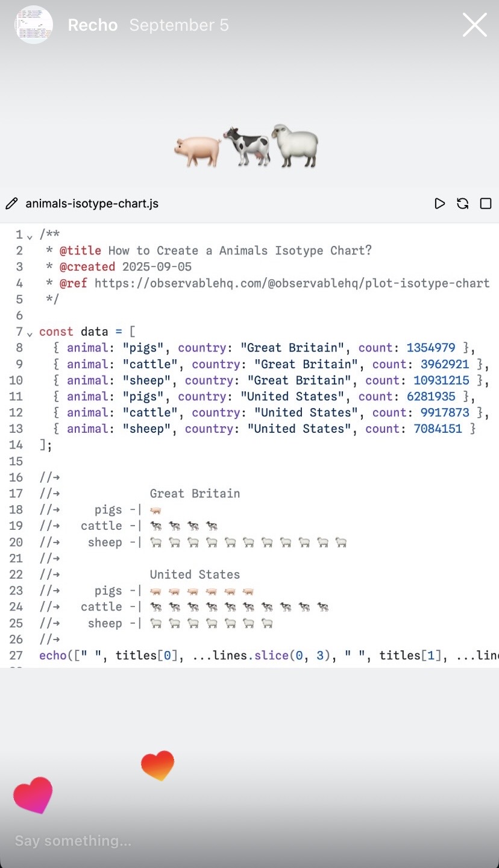Click the pencil edit icon beside filename

pos(11,204)
